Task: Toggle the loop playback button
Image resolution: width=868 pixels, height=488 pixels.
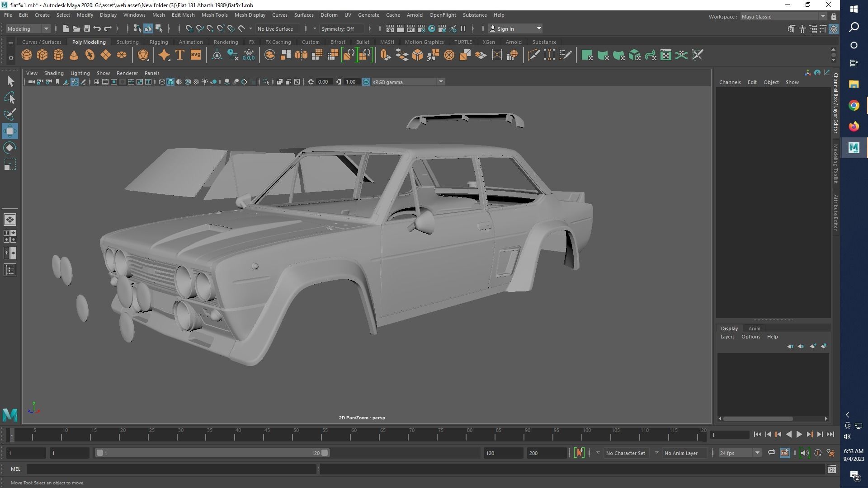Action: click(771, 453)
